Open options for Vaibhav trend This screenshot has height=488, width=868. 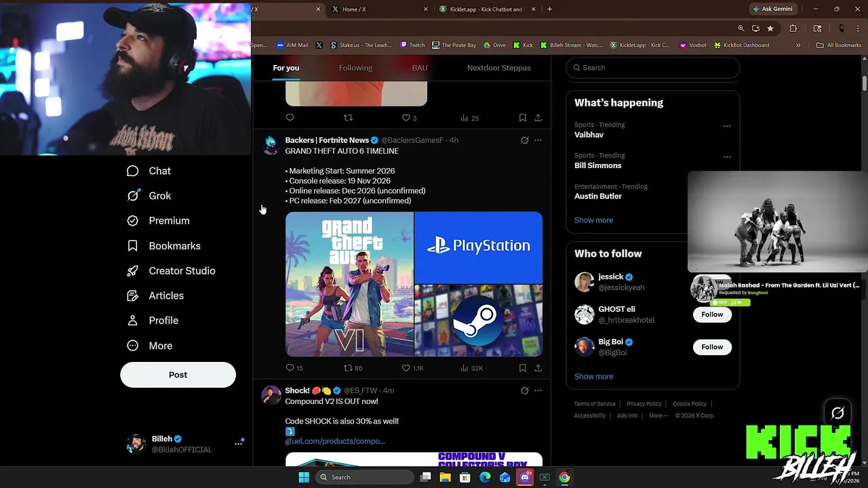click(727, 126)
